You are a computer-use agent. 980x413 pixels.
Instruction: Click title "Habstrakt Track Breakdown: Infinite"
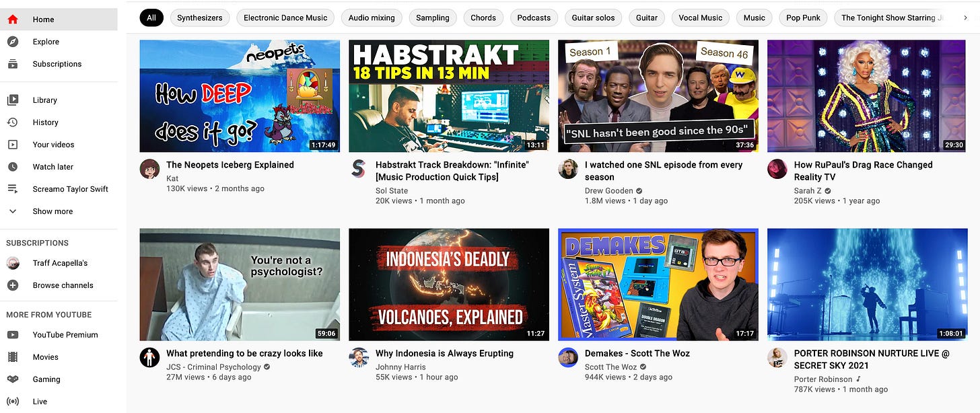tap(452, 171)
